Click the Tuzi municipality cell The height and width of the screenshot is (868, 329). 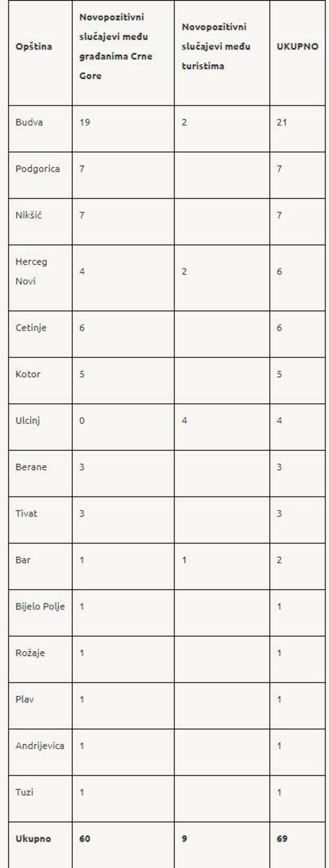[x=24, y=792]
